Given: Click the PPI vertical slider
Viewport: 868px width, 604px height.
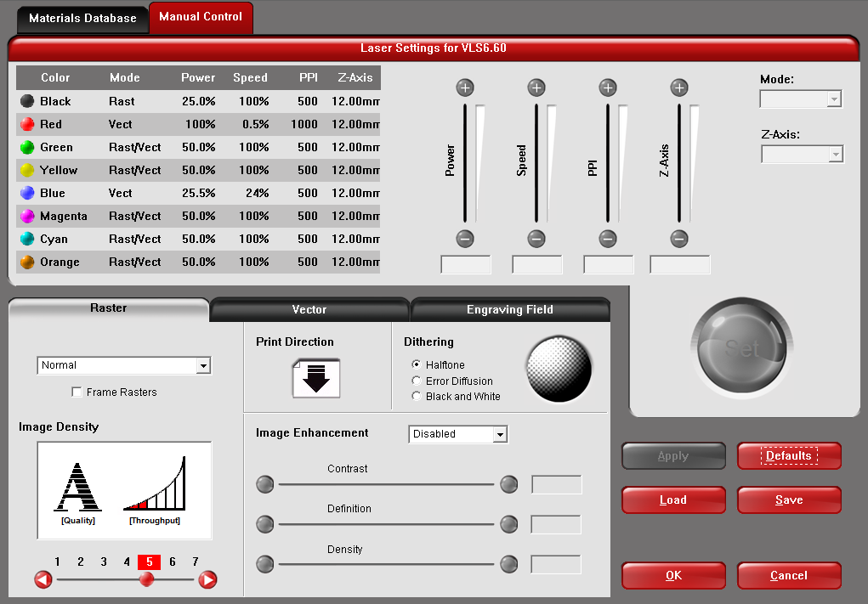Looking at the screenshot, I should point(608,163).
